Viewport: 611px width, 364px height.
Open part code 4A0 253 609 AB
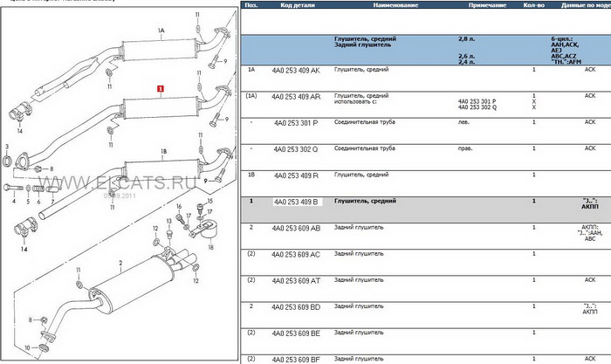pos(297,228)
